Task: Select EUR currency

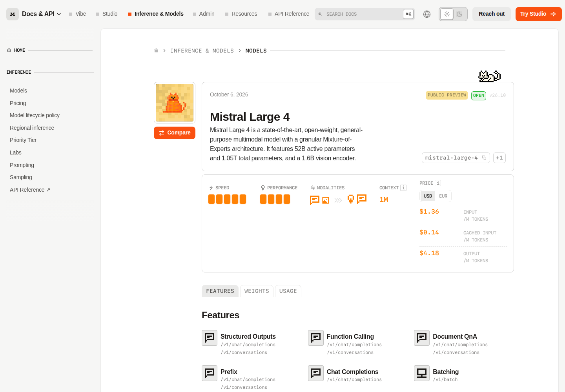Action: pos(443,196)
